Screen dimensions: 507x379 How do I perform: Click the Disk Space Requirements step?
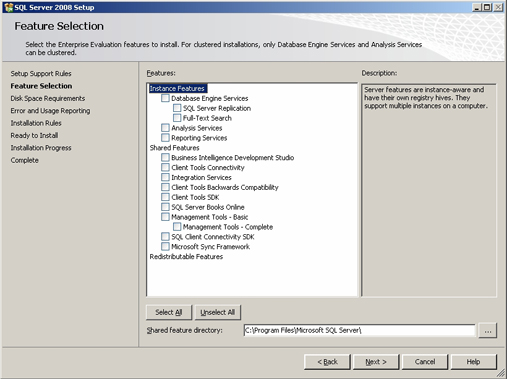pos(48,98)
